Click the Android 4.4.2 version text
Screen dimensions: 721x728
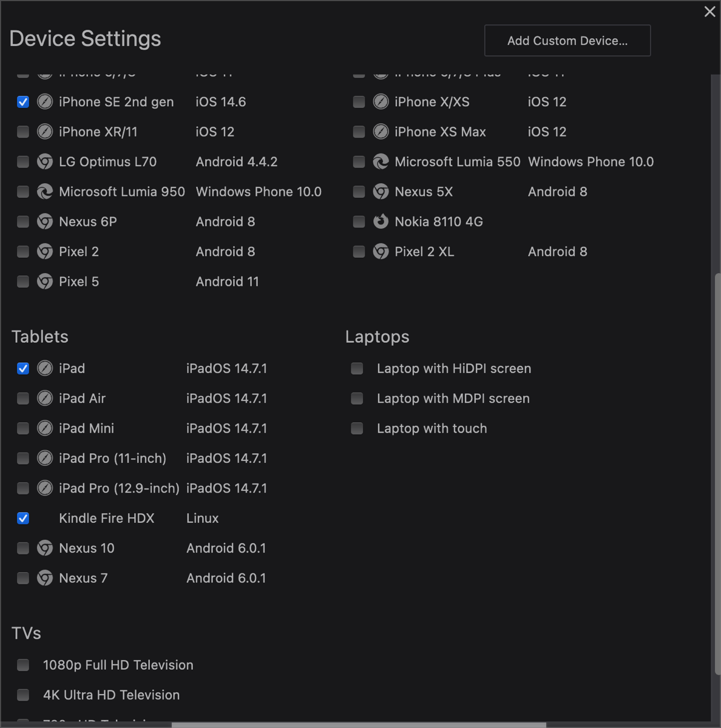pyautogui.click(x=237, y=161)
